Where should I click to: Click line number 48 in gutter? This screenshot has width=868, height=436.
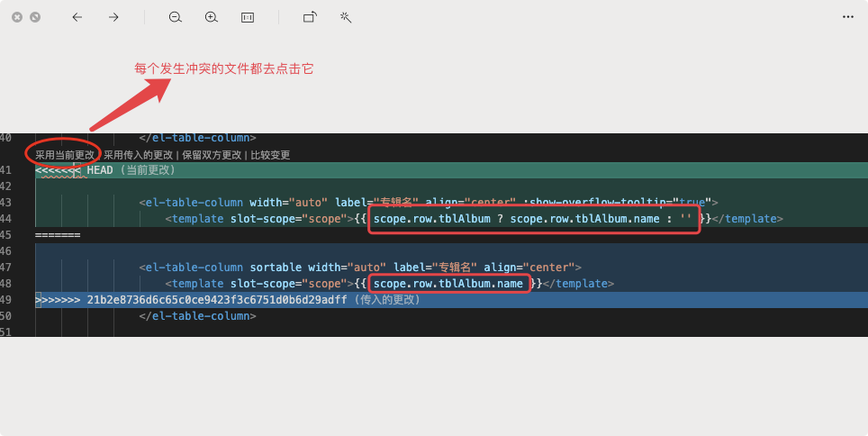click(x=6, y=283)
